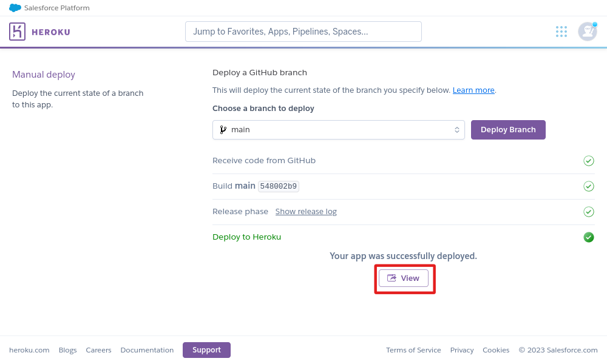Click the Manual deploy heading
Viewport: 607px width, 364px height.
tap(43, 74)
